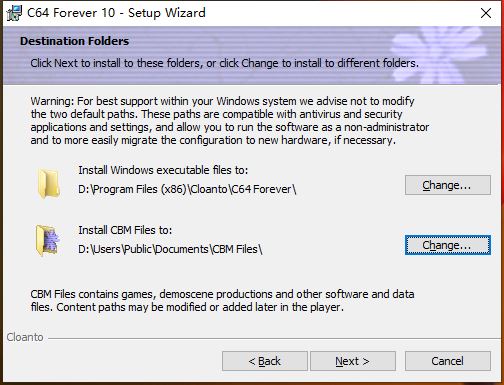Screen dimensions: 504x385
Task: Click the Users\Public\Documents\CBM Files path
Action: pos(170,249)
